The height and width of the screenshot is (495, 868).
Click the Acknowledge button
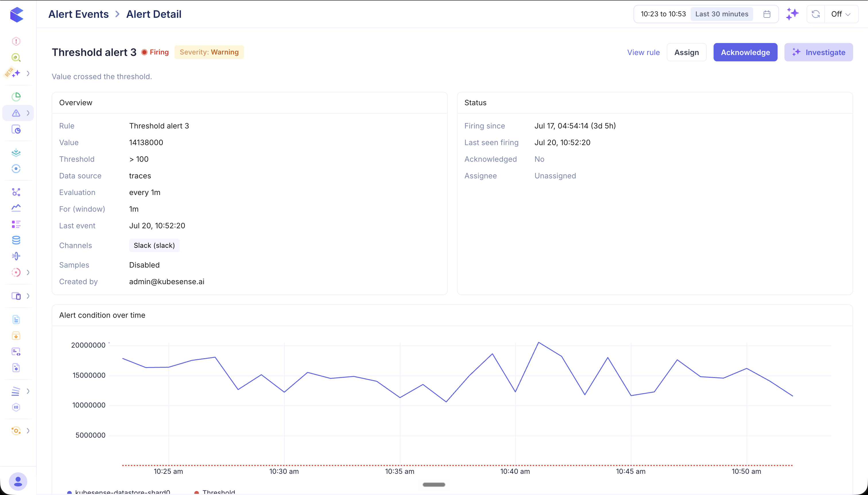click(x=745, y=52)
